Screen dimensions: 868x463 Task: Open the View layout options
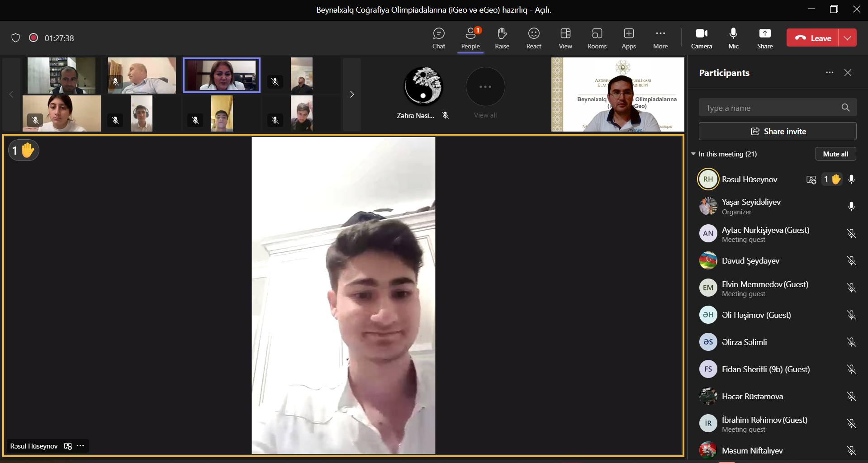coord(565,38)
